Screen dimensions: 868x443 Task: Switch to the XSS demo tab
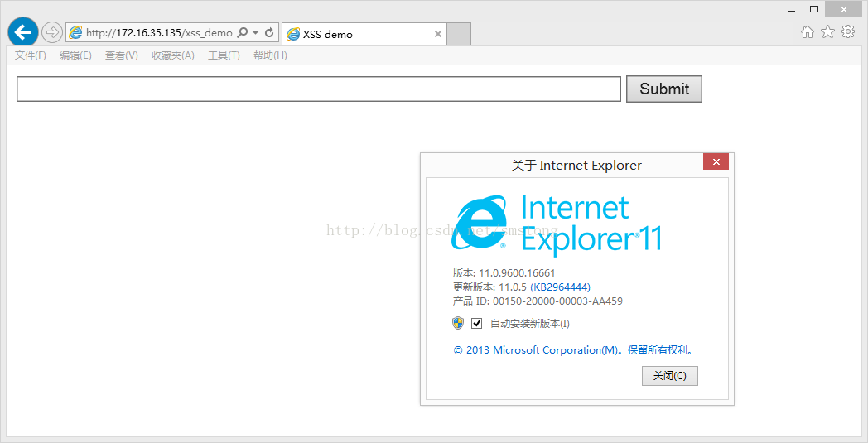[364, 34]
